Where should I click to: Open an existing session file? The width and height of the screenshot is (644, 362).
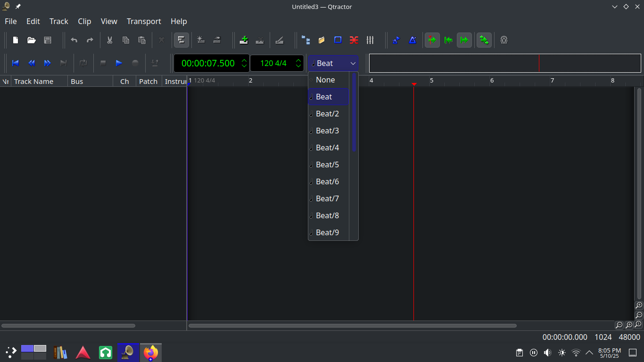pos(32,40)
